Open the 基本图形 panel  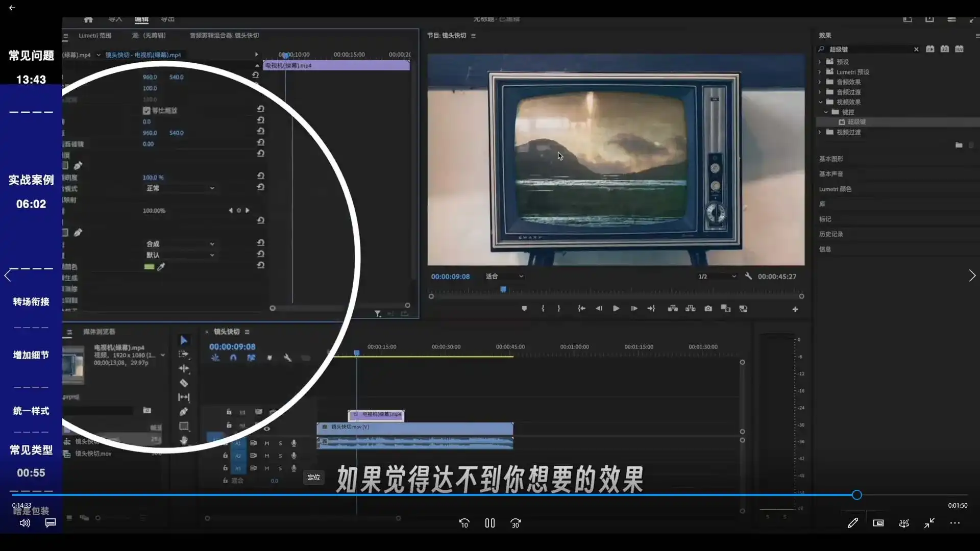(x=831, y=159)
